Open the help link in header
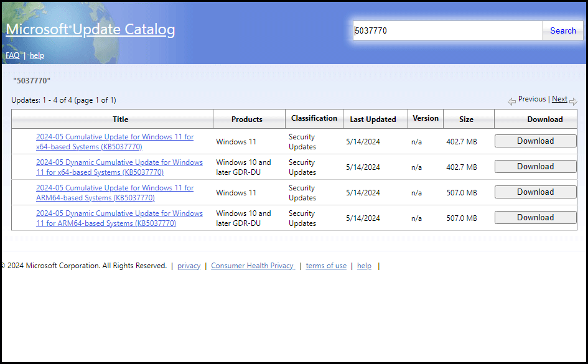Screen dimensions: 588x364 coord(37,55)
